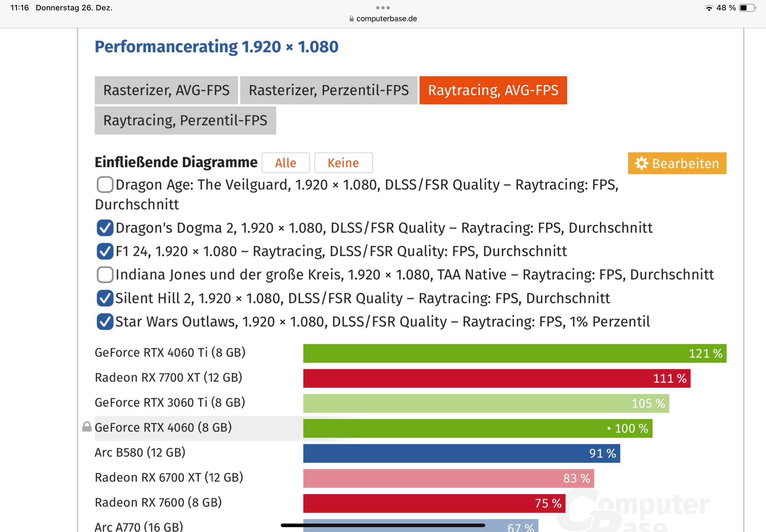Switch to the Rasterizer, AVG-FPS tab

click(166, 90)
